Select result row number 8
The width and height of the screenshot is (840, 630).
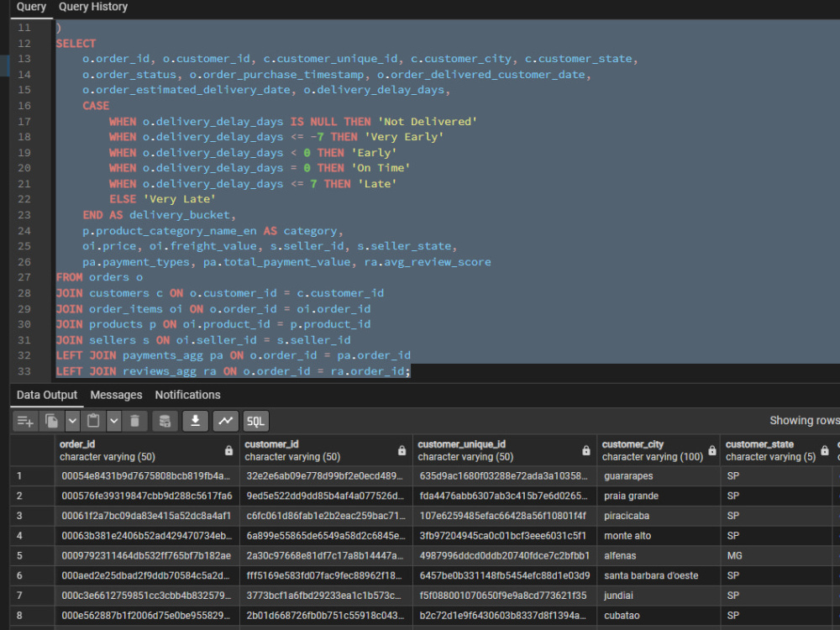[x=32, y=616]
